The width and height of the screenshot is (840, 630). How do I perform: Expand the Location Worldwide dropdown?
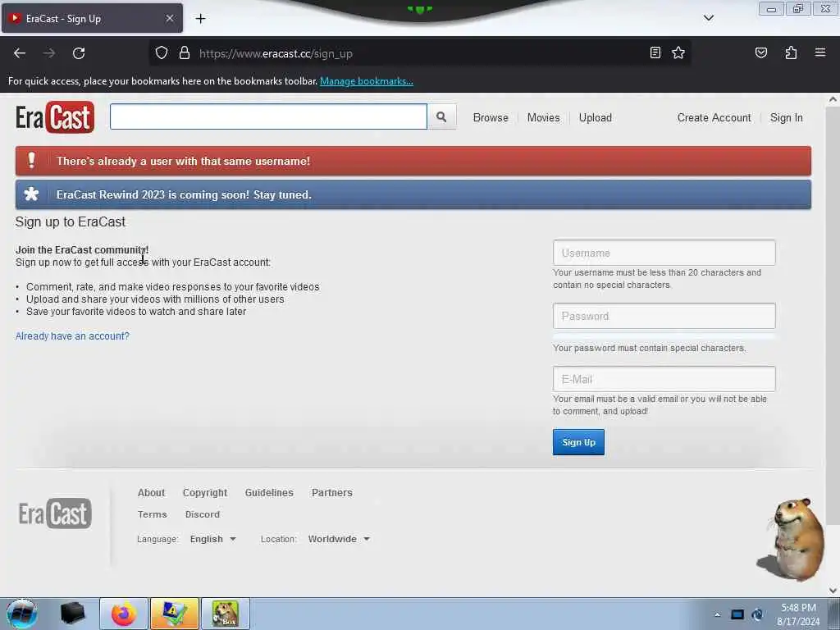(339, 539)
